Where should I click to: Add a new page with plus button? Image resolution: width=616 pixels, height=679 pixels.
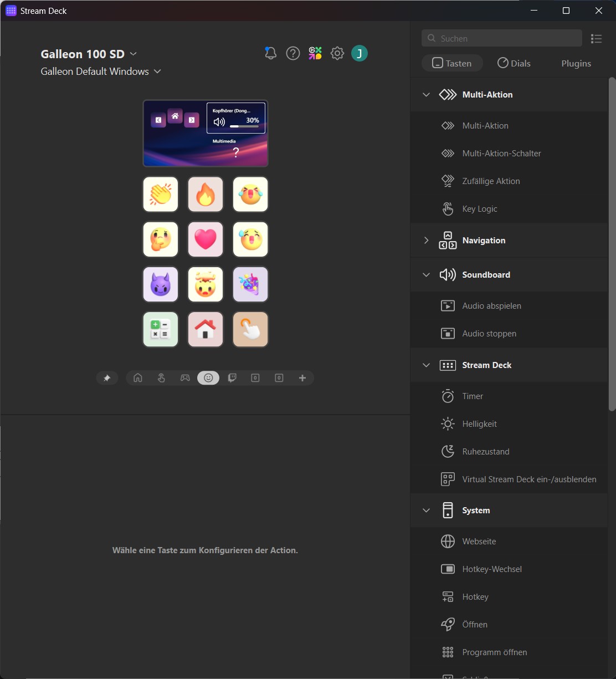click(x=302, y=378)
